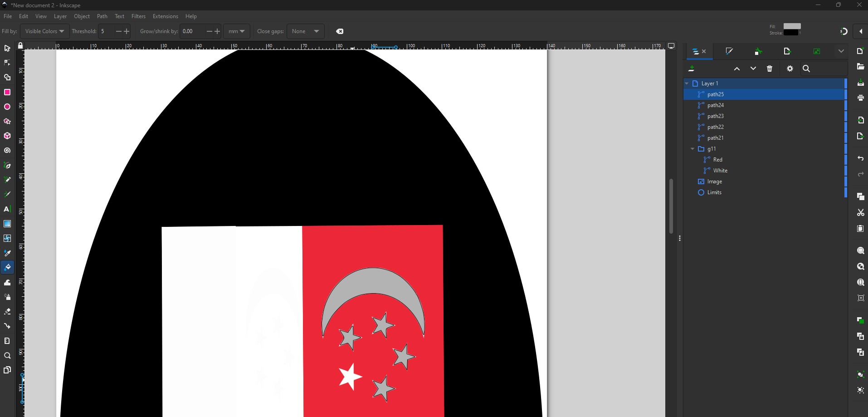
Task: Select the Shape Builder tool
Action: pos(7,78)
